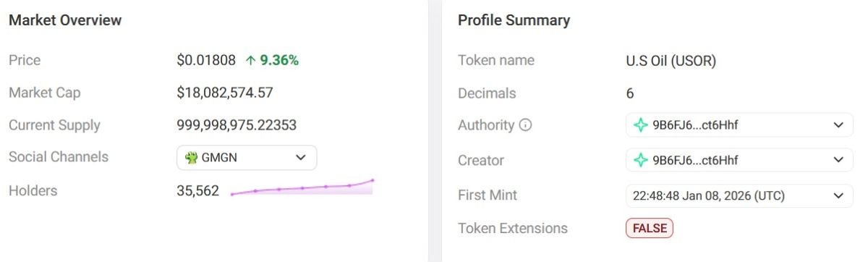Click the holders trend sparkline chart

(302, 187)
